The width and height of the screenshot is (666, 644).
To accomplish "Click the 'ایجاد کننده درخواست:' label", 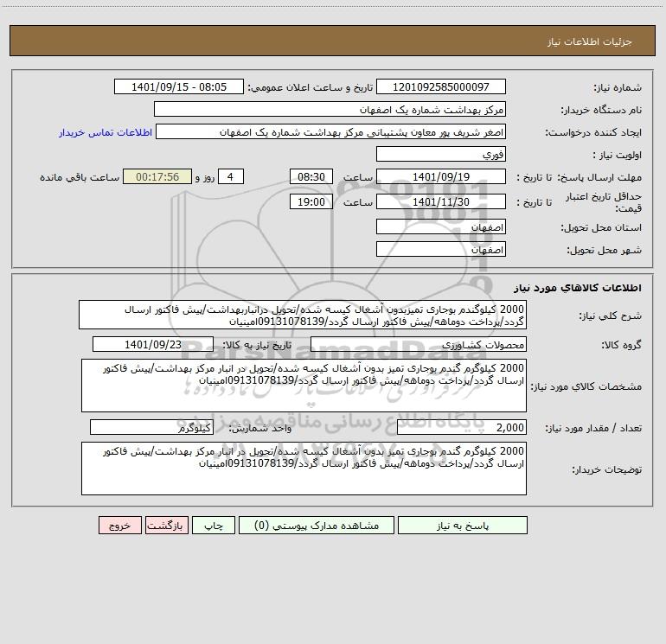I will [593, 132].
